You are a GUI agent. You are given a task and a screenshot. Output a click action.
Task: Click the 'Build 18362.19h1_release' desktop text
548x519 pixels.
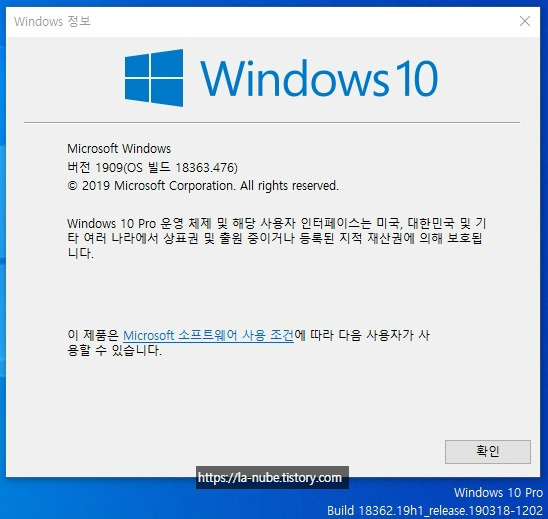[x=435, y=511]
